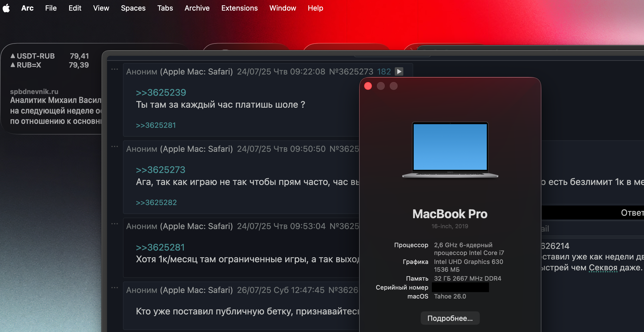Click the MacBook Pro laptop image
644x332 pixels.
tap(450, 149)
